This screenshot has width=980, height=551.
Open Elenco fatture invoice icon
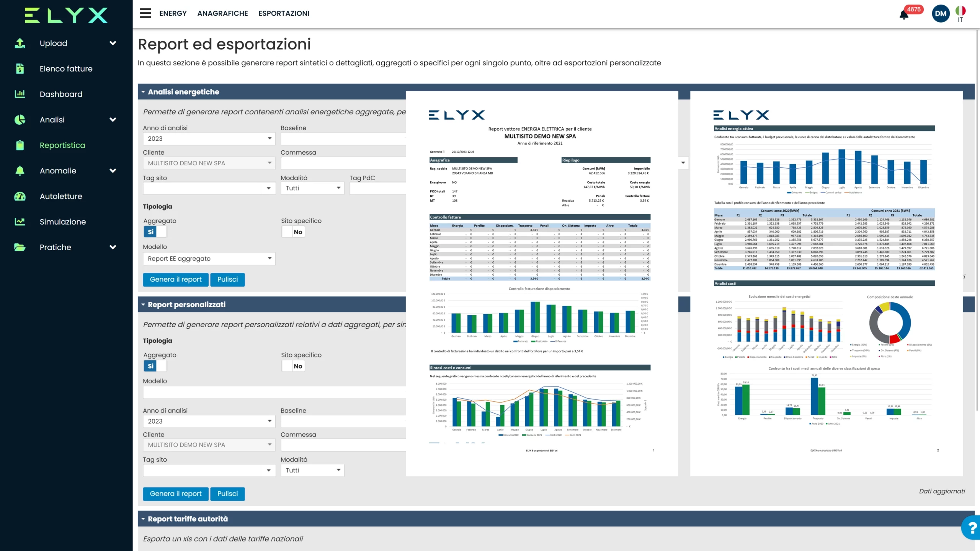coord(20,69)
